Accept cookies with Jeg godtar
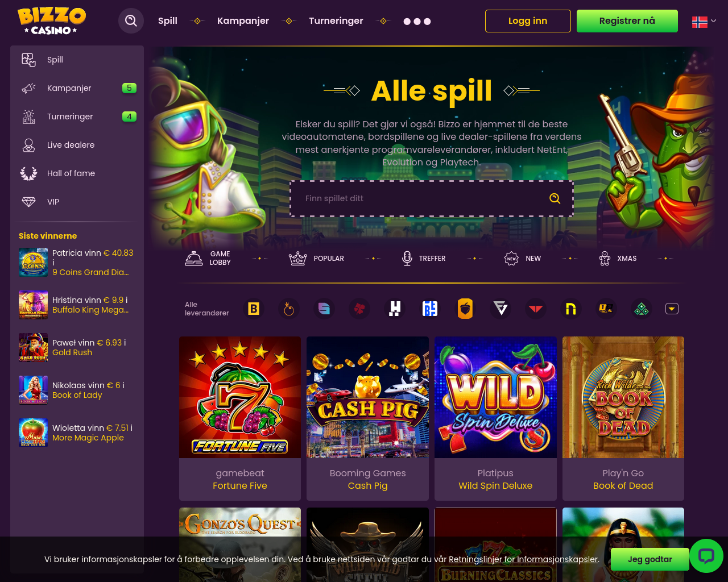 click(650, 559)
